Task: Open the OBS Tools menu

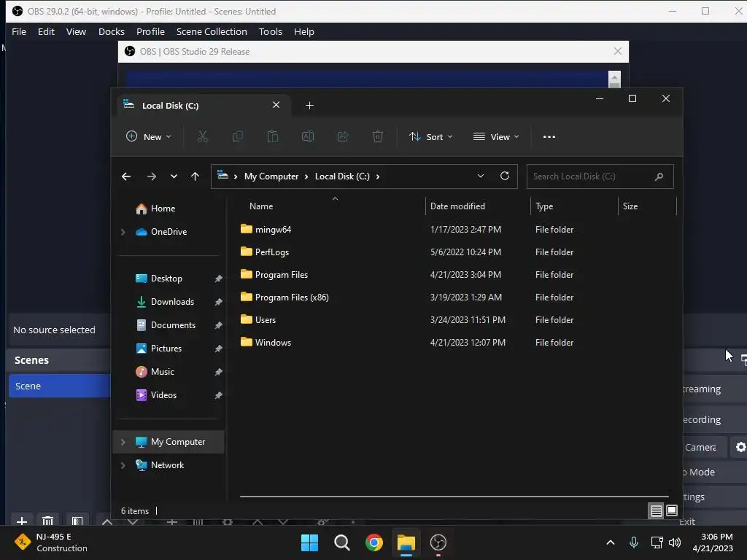Action: 271,31
